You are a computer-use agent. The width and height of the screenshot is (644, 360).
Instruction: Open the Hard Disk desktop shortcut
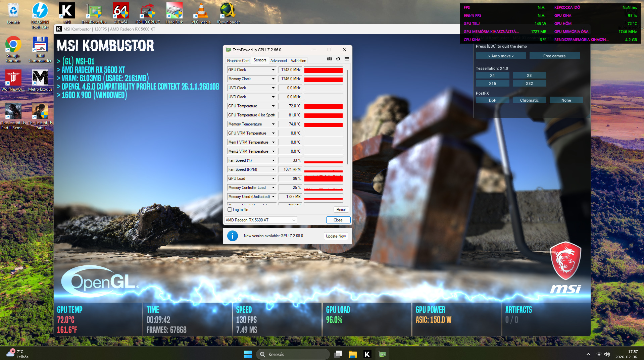click(x=175, y=13)
